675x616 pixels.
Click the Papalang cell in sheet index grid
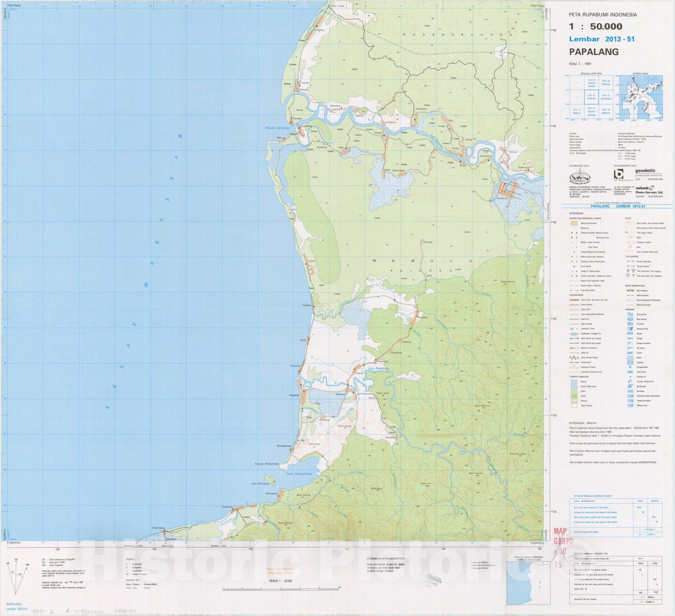pyautogui.click(x=591, y=97)
